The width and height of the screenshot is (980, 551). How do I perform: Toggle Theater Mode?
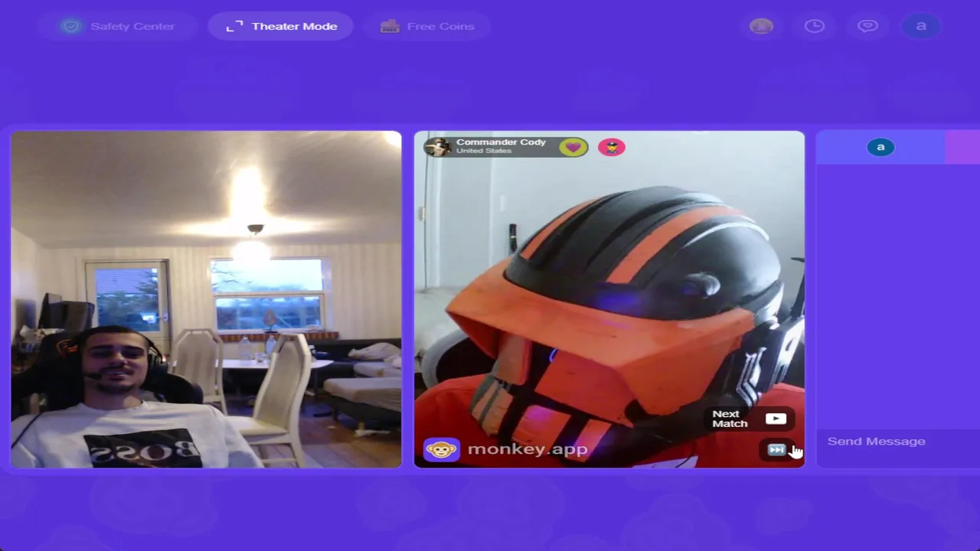pos(281,26)
